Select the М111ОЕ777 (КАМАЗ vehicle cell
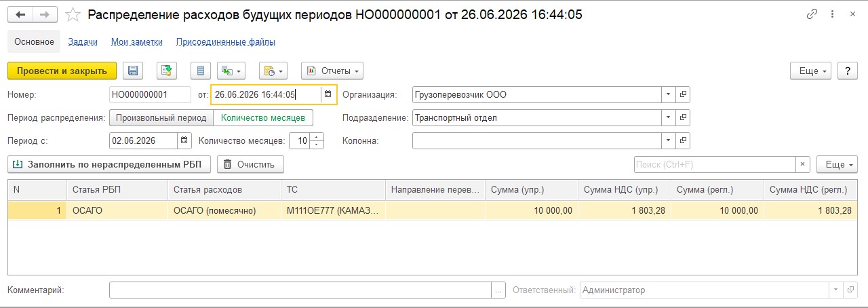 click(x=333, y=210)
